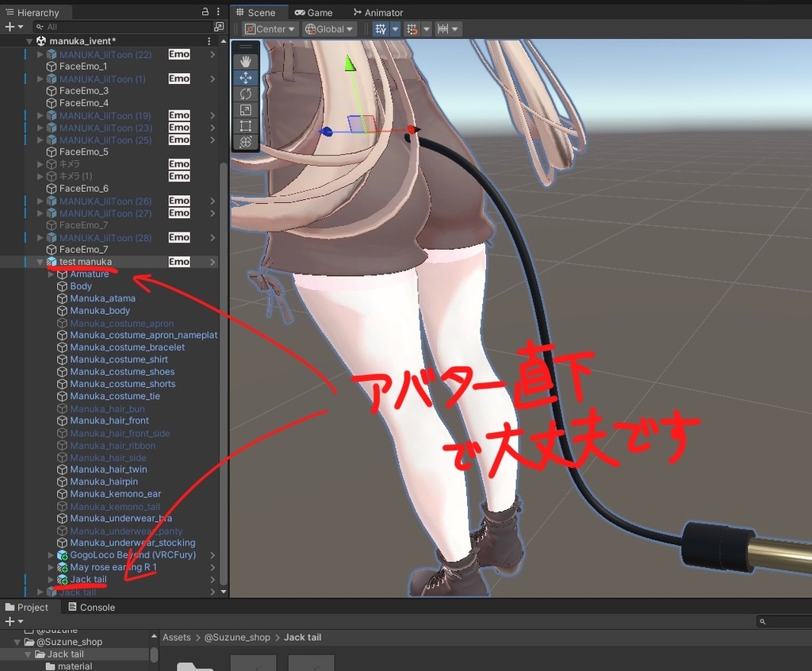
Task: Open manuka_ivent scene options menu
Action: coord(209,41)
